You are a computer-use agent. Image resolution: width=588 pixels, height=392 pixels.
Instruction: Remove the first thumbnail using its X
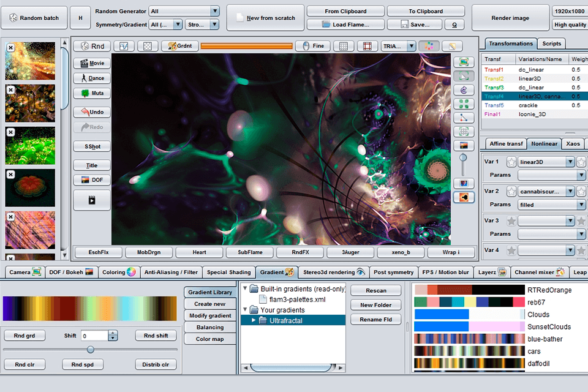pyautogui.click(x=10, y=47)
